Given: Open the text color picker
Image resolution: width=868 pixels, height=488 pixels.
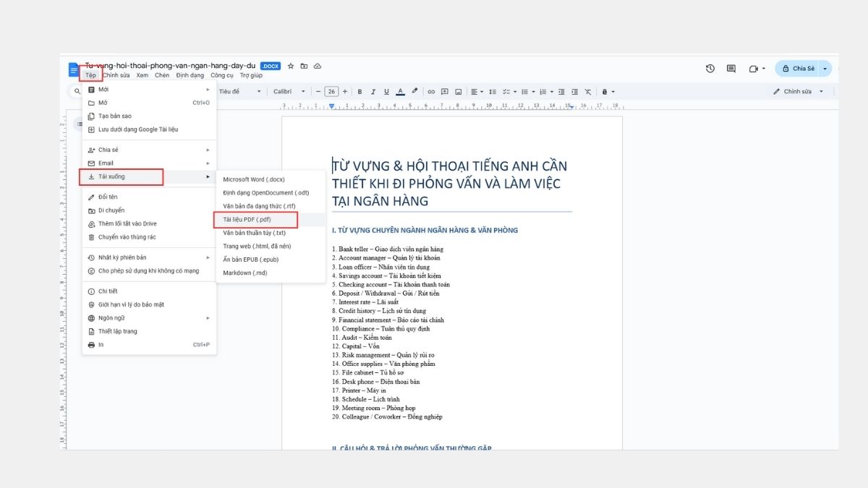Looking at the screenshot, I should [401, 92].
